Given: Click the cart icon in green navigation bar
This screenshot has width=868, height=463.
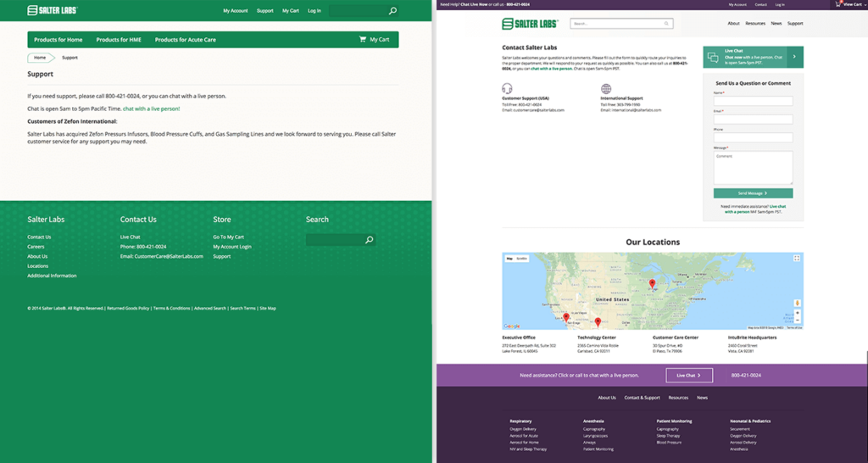Looking at the screenshot, I should tap(363, 39).
